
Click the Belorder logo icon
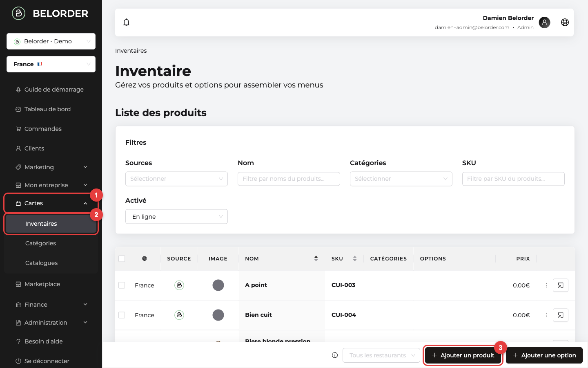(18, 13)
